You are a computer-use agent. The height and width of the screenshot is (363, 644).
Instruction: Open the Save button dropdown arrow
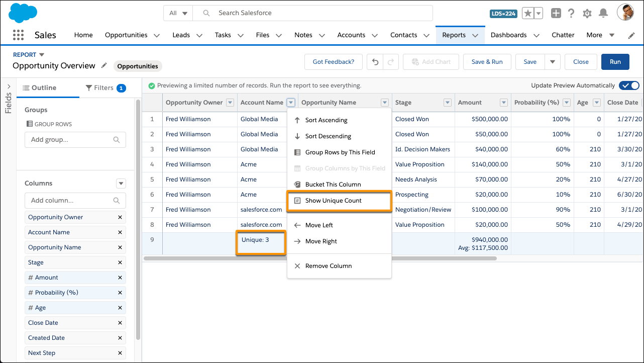point(553,61)
